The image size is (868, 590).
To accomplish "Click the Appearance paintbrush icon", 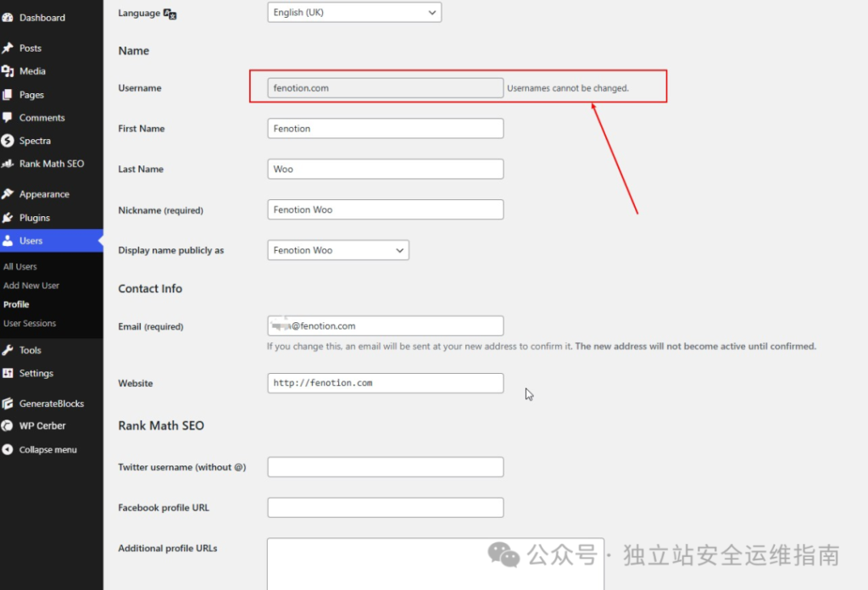I will 8,194.
